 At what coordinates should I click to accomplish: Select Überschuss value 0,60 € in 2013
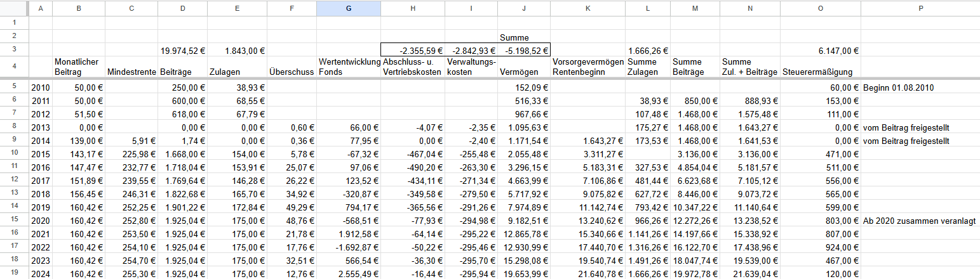pos(292,127)
